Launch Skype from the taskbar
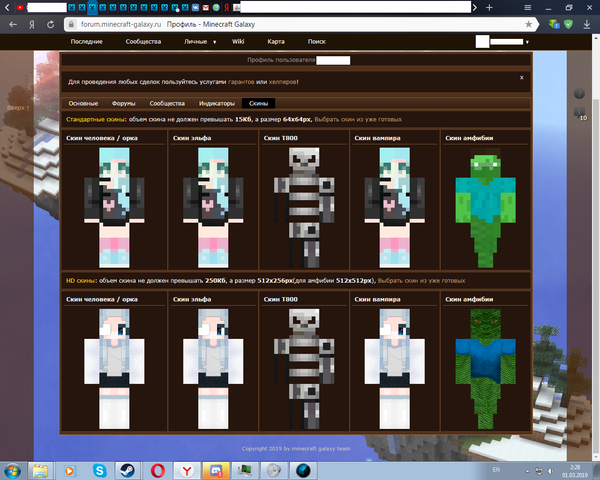The image size is (600, 480). pos(99,470)
